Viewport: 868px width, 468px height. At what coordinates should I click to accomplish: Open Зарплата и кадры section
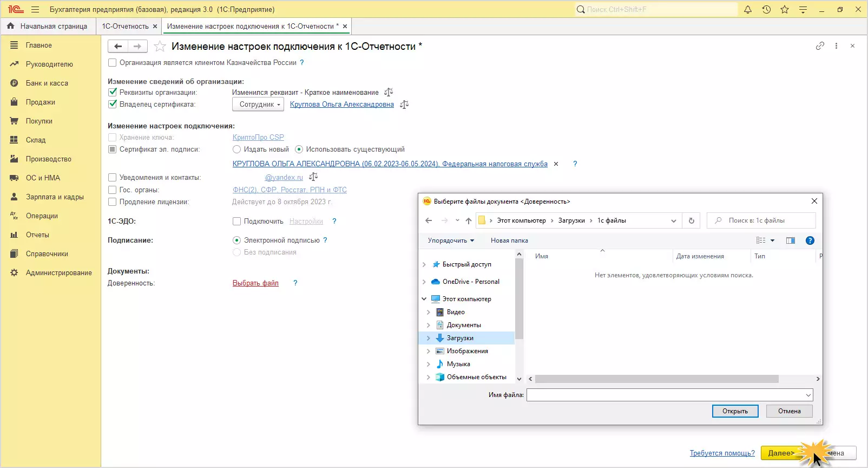[x=55, y=197]
